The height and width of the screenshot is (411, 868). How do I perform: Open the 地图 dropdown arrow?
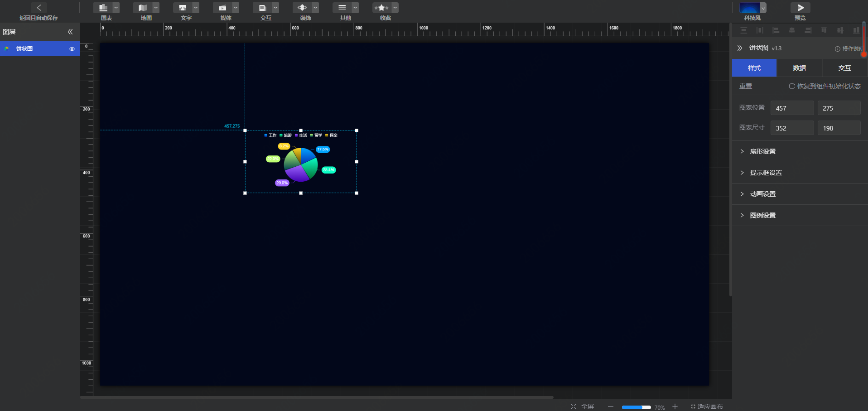point(156,8)
